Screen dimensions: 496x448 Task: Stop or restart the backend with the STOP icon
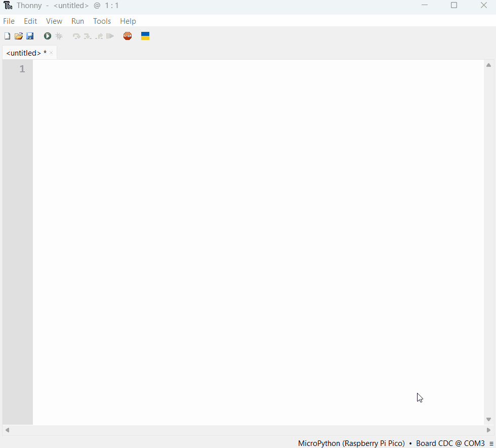pyautogui.click(x=128, y=36)
